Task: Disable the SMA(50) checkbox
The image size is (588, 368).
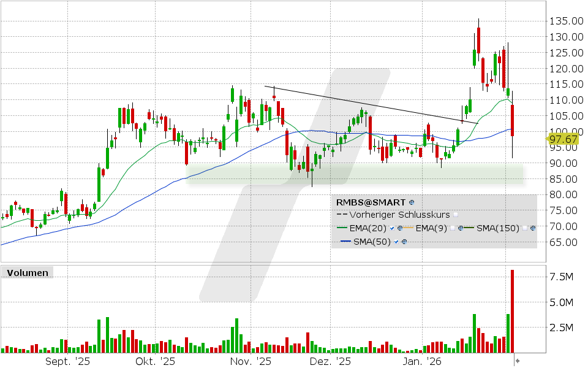Action: [396, 242]
